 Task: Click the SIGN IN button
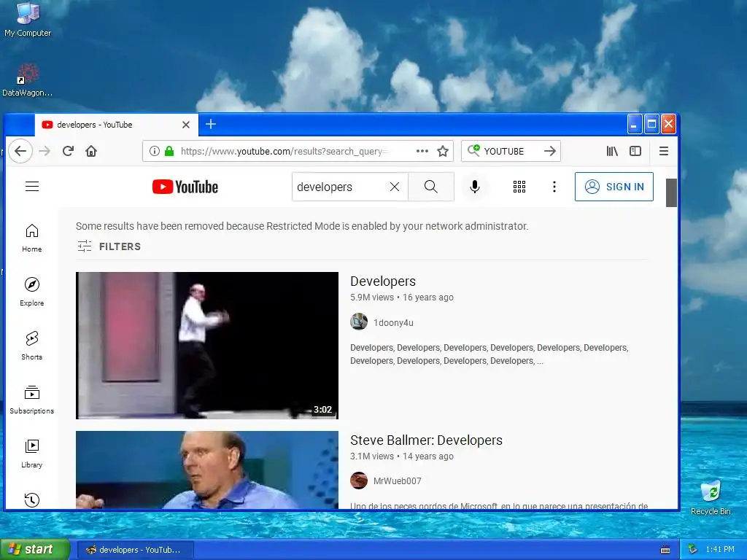(x=614, y=187)
